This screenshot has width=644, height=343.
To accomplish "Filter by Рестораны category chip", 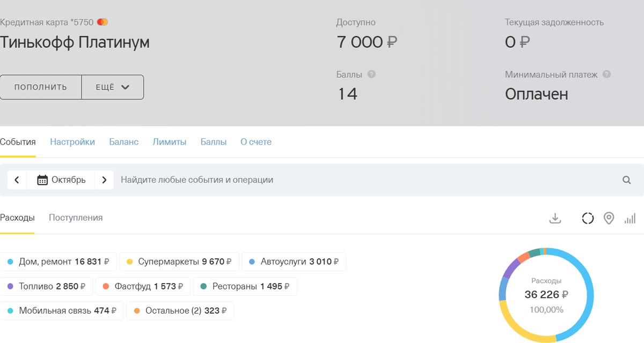I will pyautogui.click(x=245, y=286).
